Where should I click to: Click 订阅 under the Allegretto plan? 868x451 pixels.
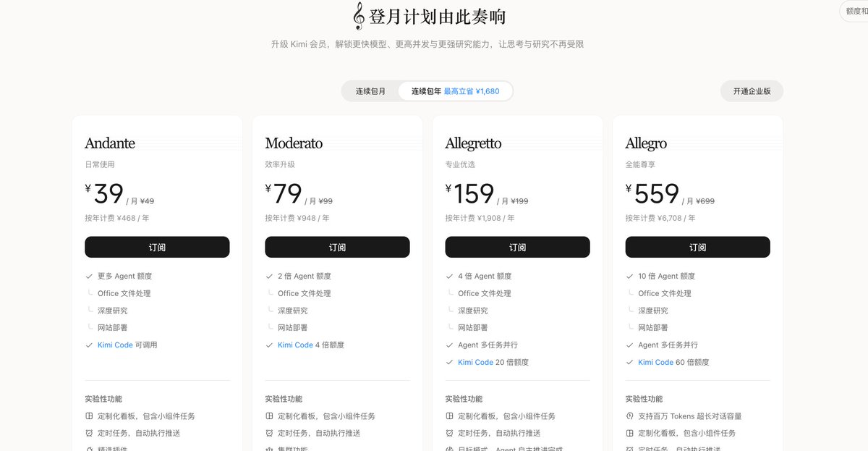pos(517,247)
